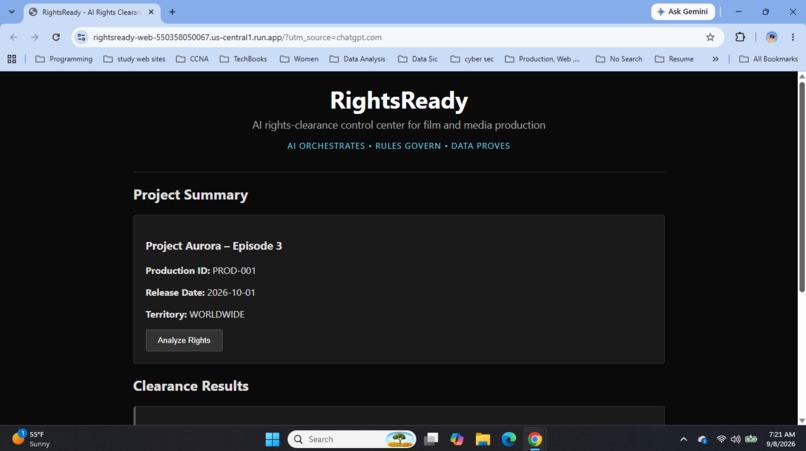Viewport: 806px width, 451px height.
Task: Open the CCNA bookmarks folder
Action: [x=192, y=59]
